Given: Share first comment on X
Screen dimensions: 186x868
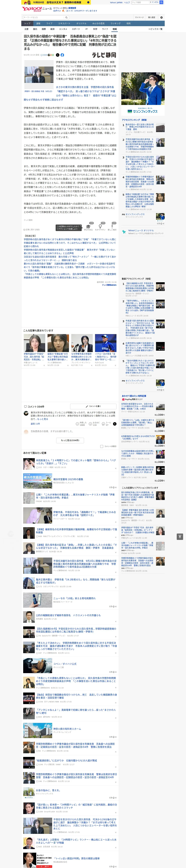Looking at the screenshot, I should pos(115,424).
